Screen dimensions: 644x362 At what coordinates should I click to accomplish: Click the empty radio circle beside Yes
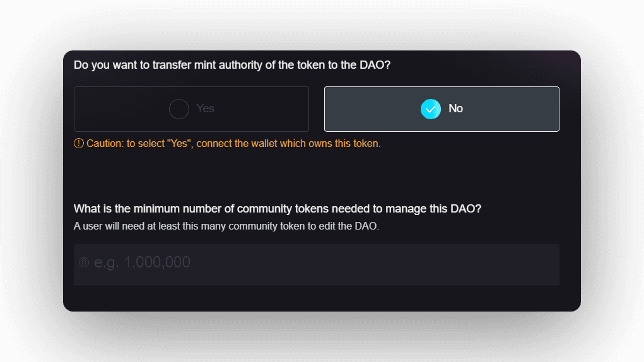[179, 109]
